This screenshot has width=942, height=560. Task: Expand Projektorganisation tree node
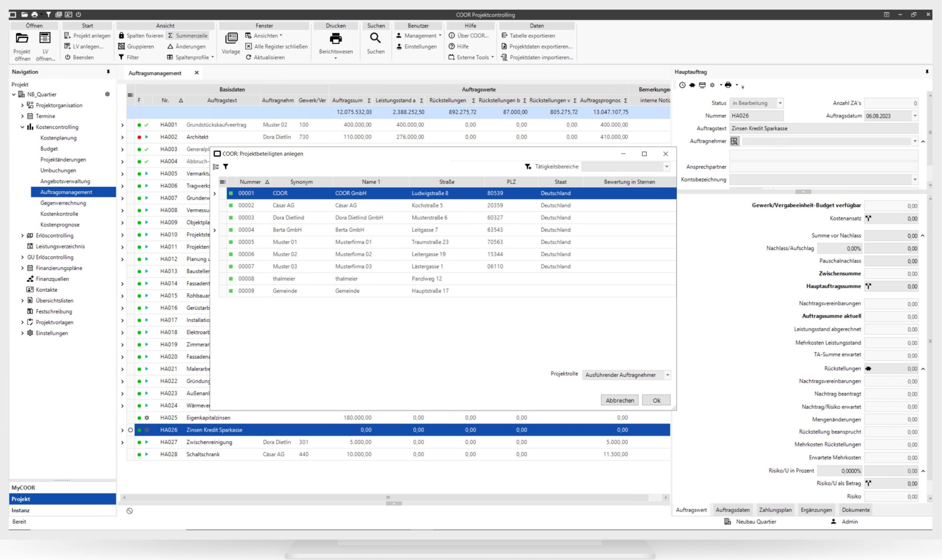click(22, 105)
